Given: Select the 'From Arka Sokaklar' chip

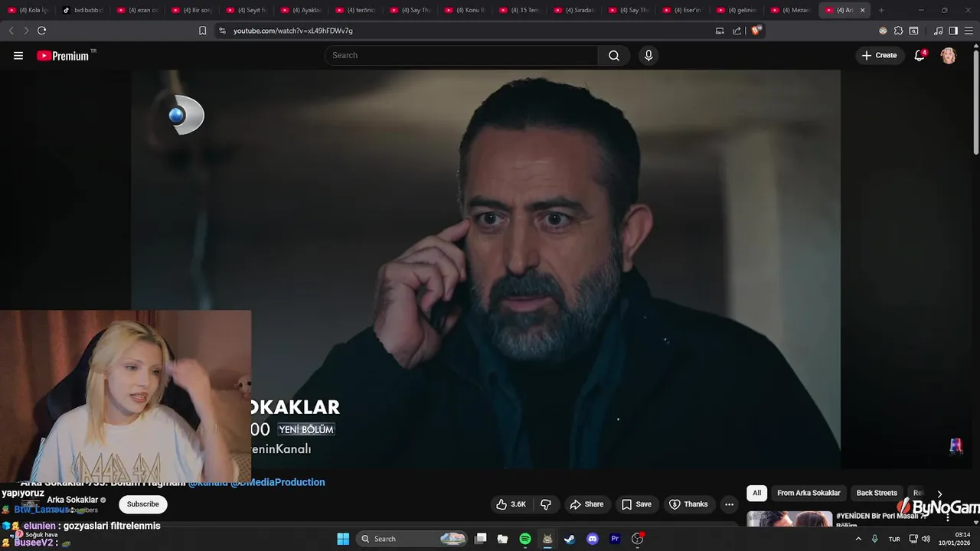Looking at the screenshot, I should click(x=808, y=493).
